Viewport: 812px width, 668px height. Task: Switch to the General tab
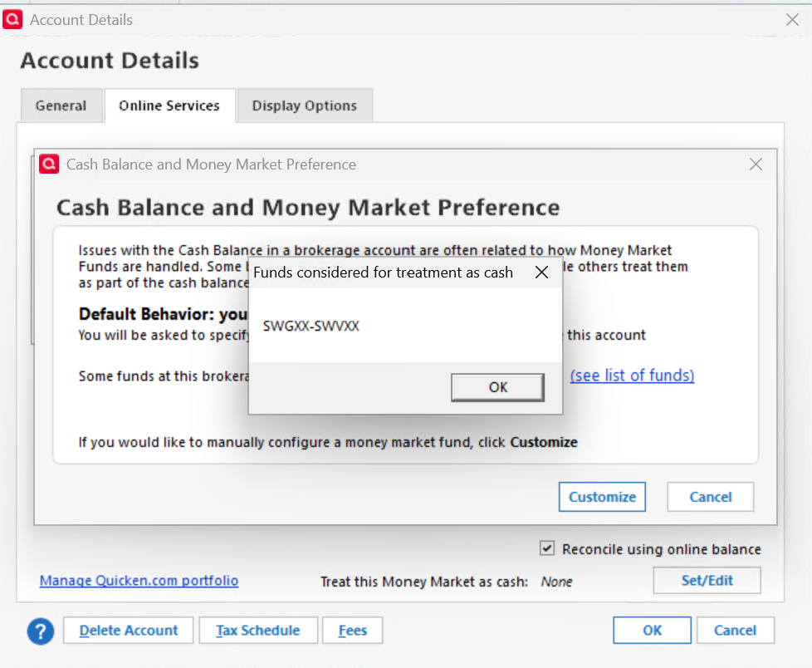click(x=61, y=106)
